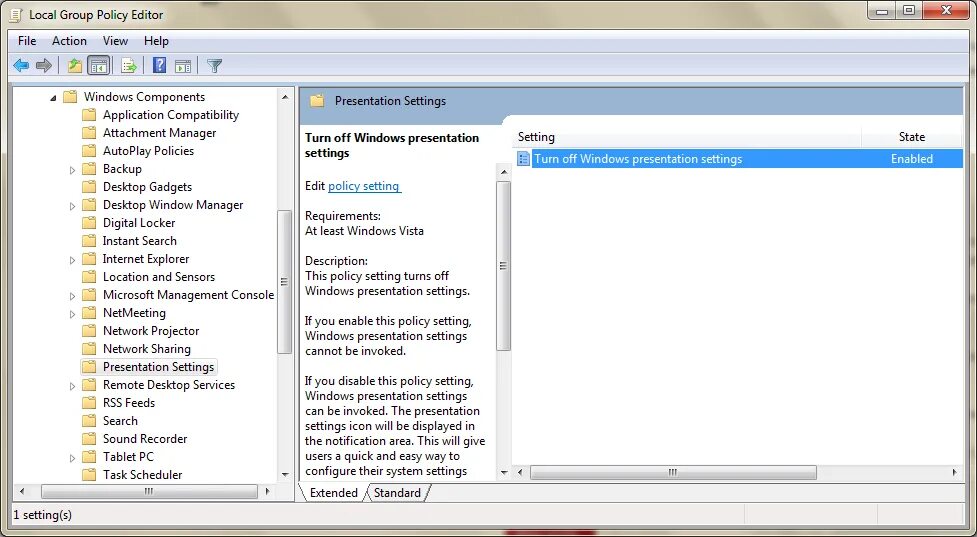Switch to the Extended tab

click(333, 493)
